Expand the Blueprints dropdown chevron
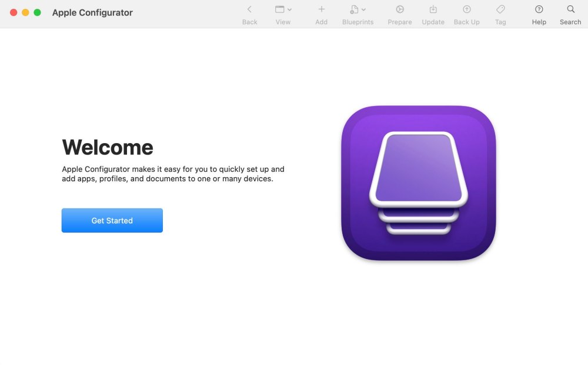588x365 pixels. (x=363, y=10)
